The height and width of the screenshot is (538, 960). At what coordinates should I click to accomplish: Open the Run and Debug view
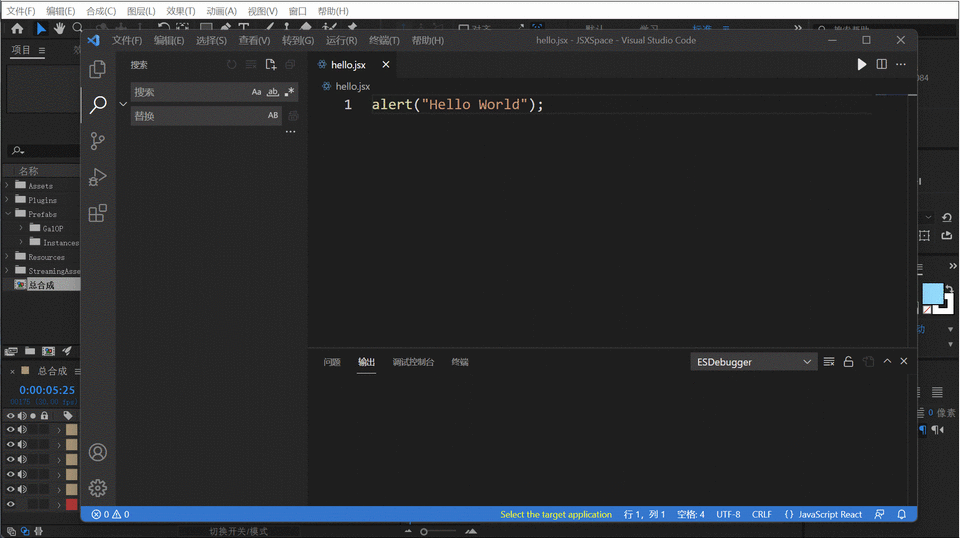coord(97,177)
